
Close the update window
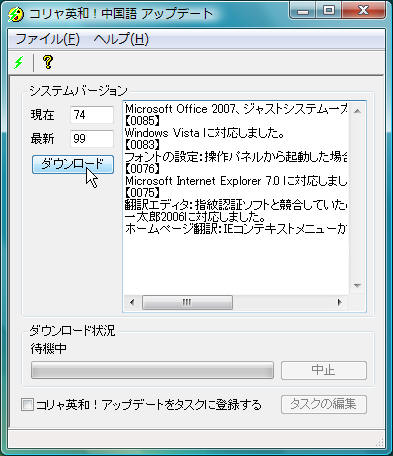click(x=363, y=11)
